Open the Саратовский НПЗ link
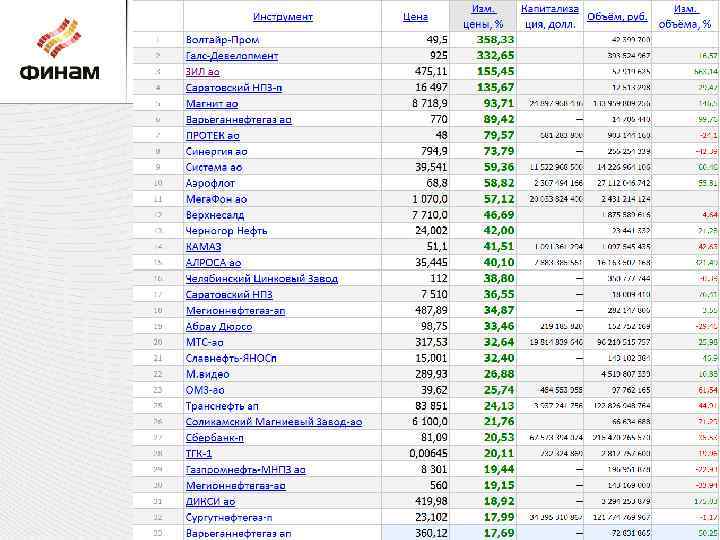720x540 pixels. point(229,294)
